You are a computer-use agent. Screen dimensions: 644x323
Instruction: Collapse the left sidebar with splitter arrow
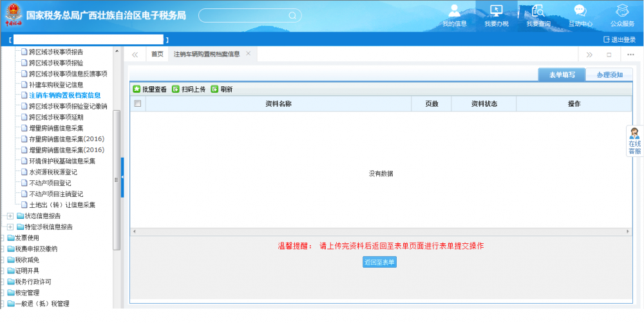pyautogui.click(x=122, y=177)
